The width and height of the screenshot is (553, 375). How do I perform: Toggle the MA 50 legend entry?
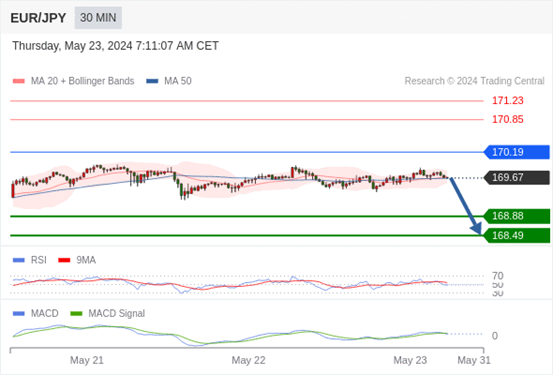point(169,81)
